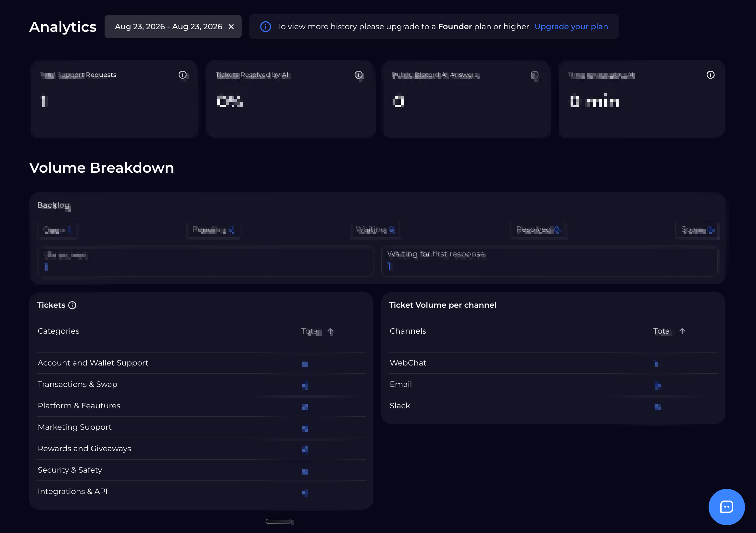The height and width of the screenshot is (533, 756).
Task: Select the Transactions & Swap row
Action: (201, 384)
